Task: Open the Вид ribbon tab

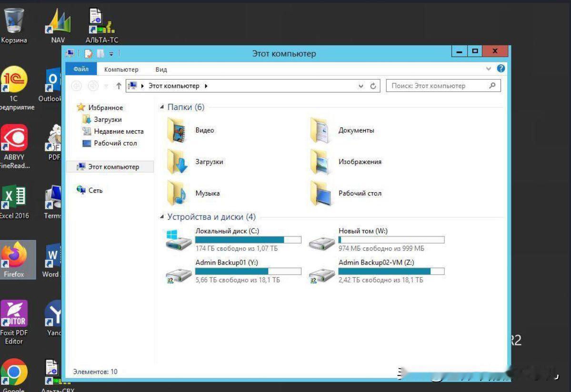Action: pyautogui.click(x=161, y=69)
